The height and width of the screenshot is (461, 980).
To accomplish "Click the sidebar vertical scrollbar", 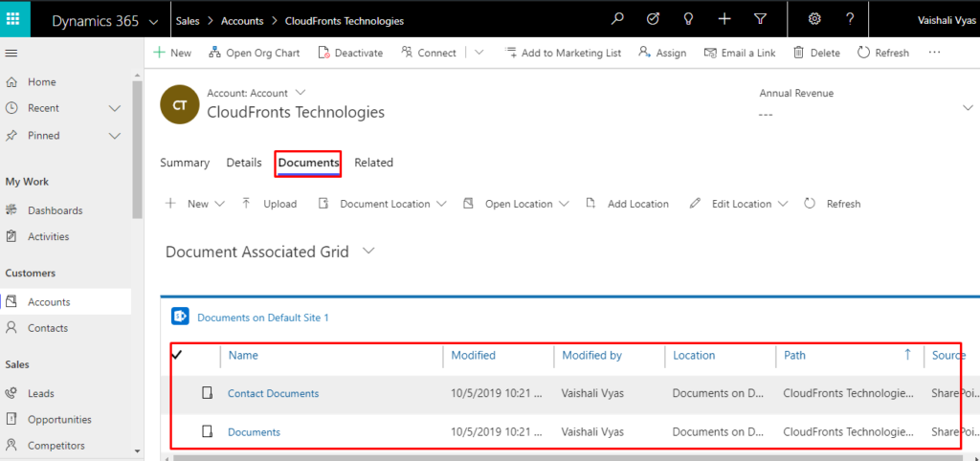I will 138,148.
